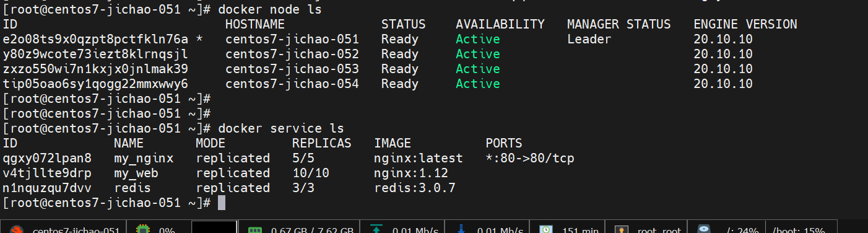
Task: Click node ID y80z9wcote73iezt8klrnqsjl
Action: tap(95, 55)
